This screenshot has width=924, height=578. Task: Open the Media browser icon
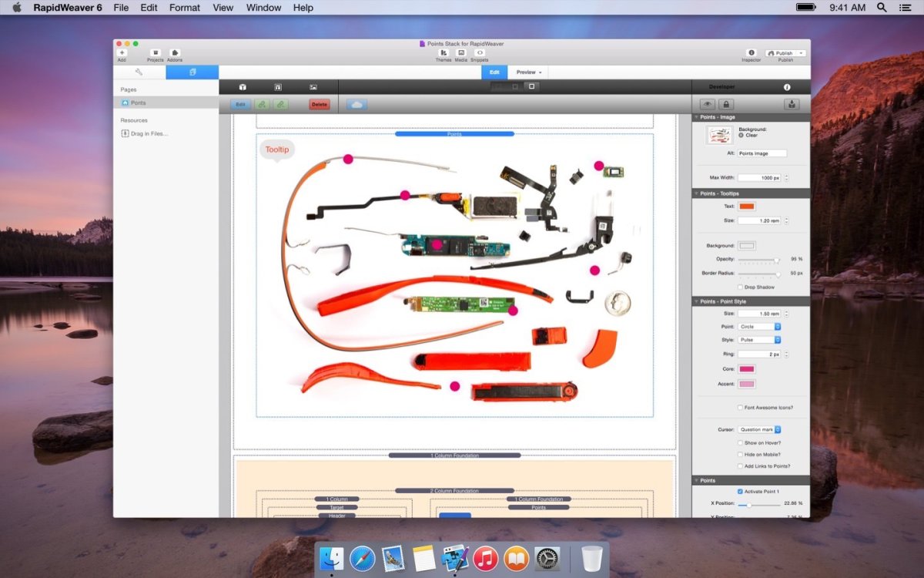click(461, 52)
